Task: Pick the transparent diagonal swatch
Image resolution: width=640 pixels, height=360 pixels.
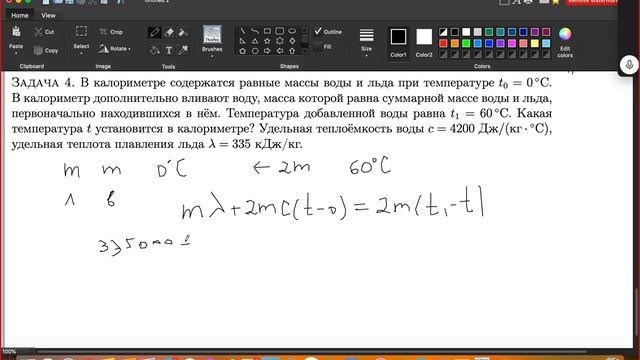Action: point(443,32)
